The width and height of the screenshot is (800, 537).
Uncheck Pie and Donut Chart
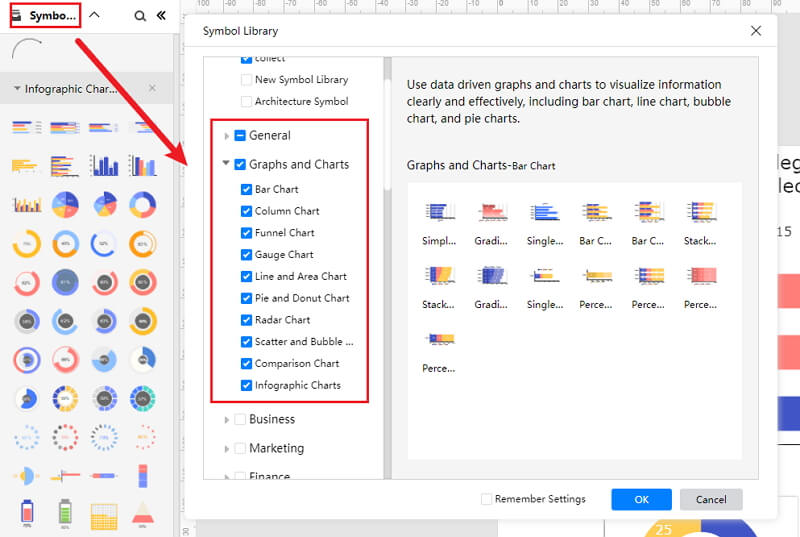point(246,298)
